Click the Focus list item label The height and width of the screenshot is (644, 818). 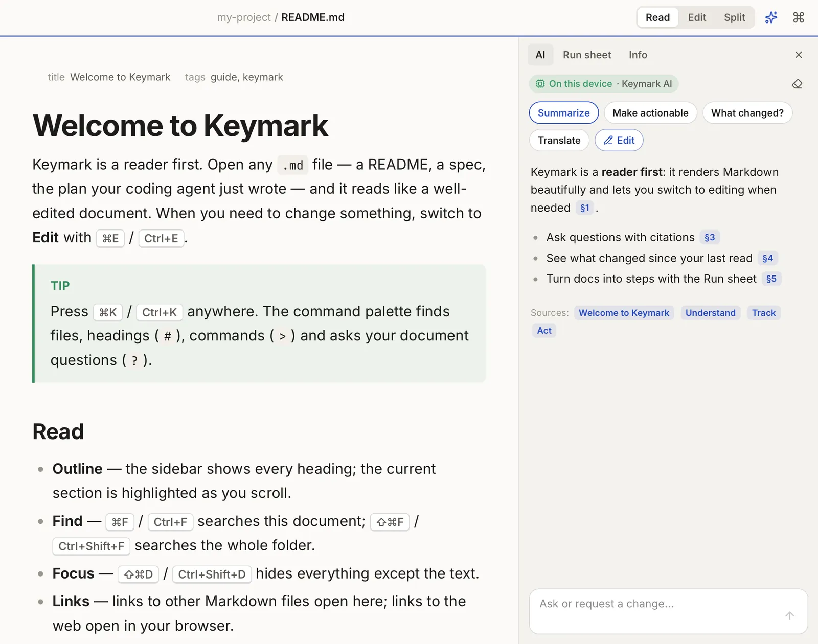[x=74, y=573]
